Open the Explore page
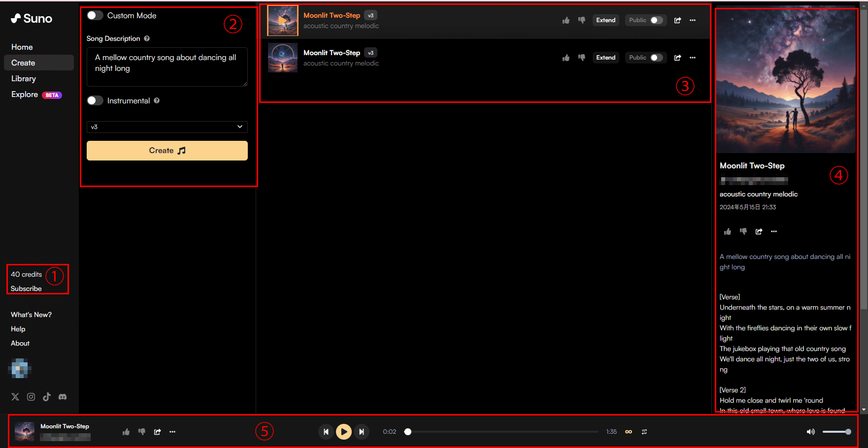Viewport: 868px width, 448px height. click(x=25, y=95)
